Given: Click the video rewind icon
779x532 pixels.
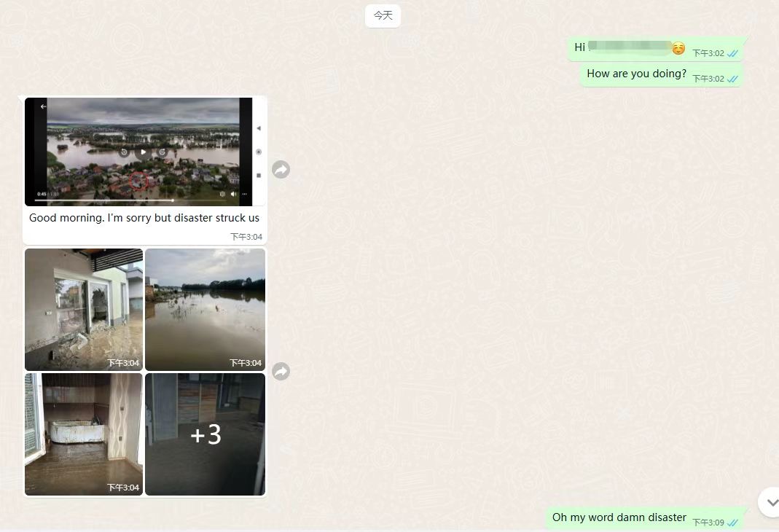Looking at the screenshot, I should point(124,152).
